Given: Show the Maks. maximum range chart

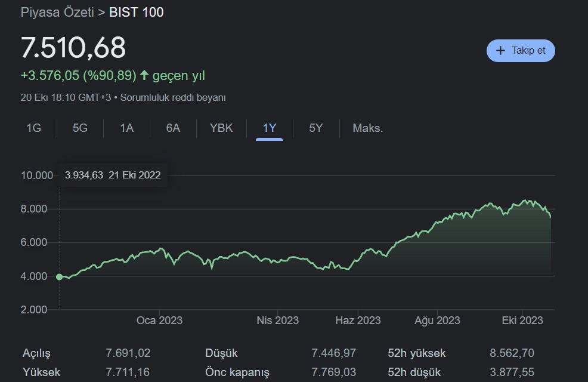Looking at the screenshot, I should pyautogui.click(x=368, y=128).
